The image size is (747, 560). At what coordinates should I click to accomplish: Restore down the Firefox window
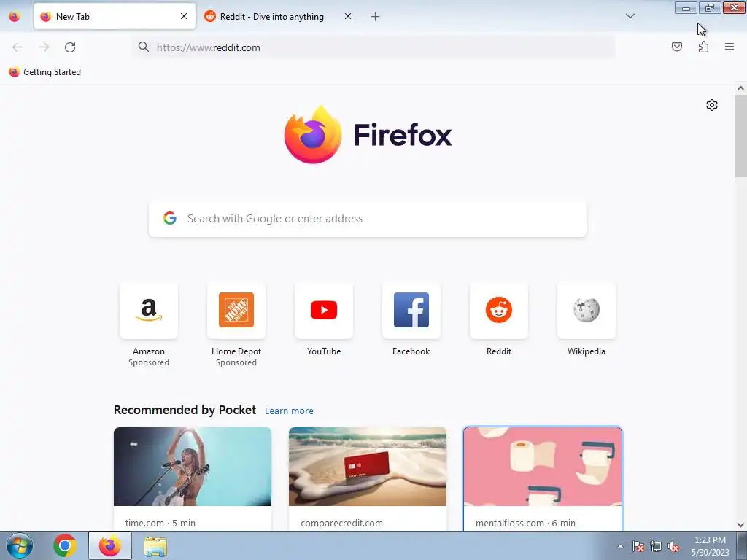tap(710, 8)
